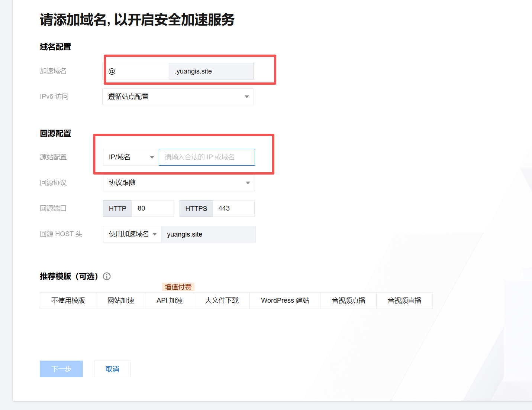Focus the origin IP or domain input
Viewport: 532px width, 410px height.
pos(207,157)
